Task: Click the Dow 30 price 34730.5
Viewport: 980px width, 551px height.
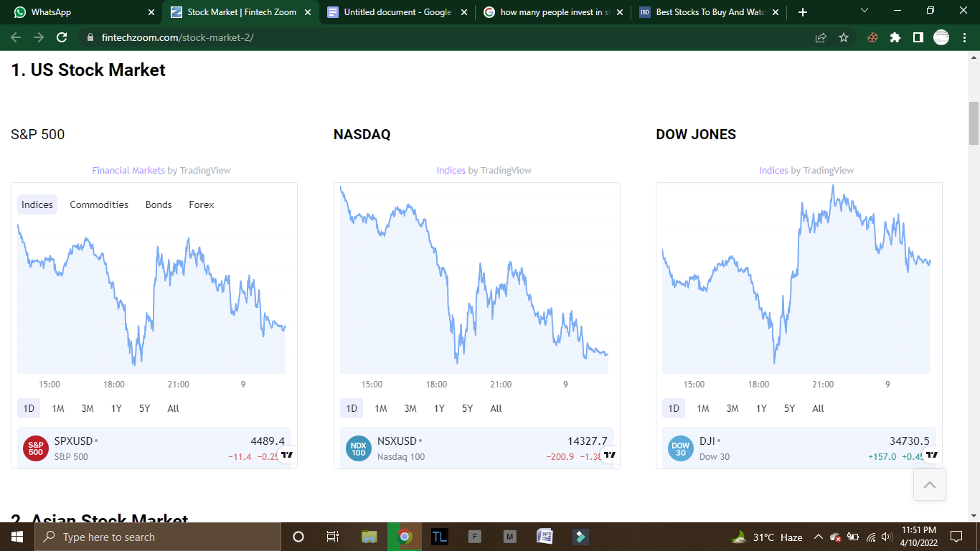Action: pos(910,441)
